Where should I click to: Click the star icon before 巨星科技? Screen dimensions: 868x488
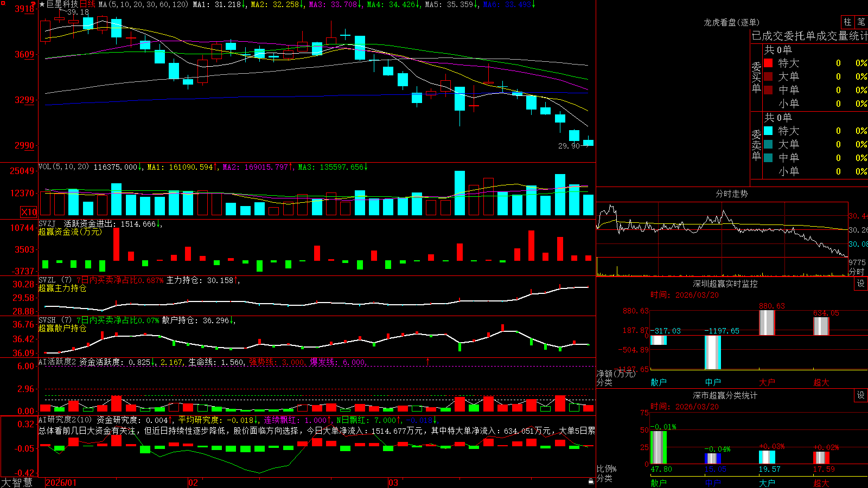(42, 4)
